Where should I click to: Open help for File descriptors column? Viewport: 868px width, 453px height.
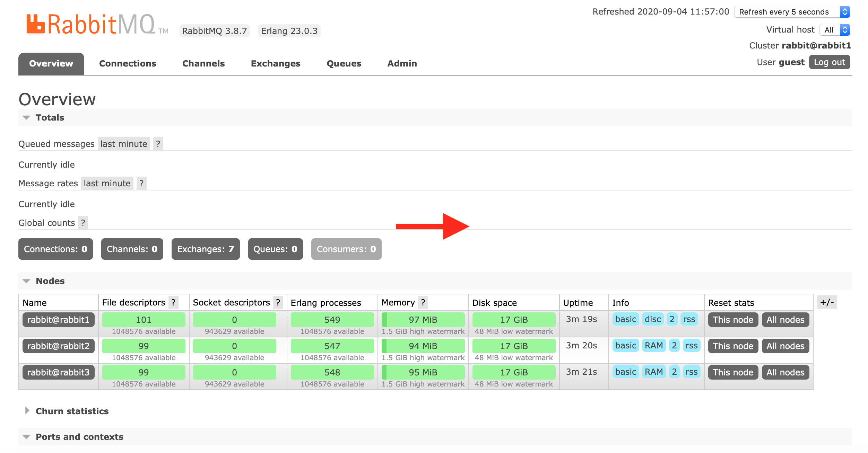[x=173, y=302]
